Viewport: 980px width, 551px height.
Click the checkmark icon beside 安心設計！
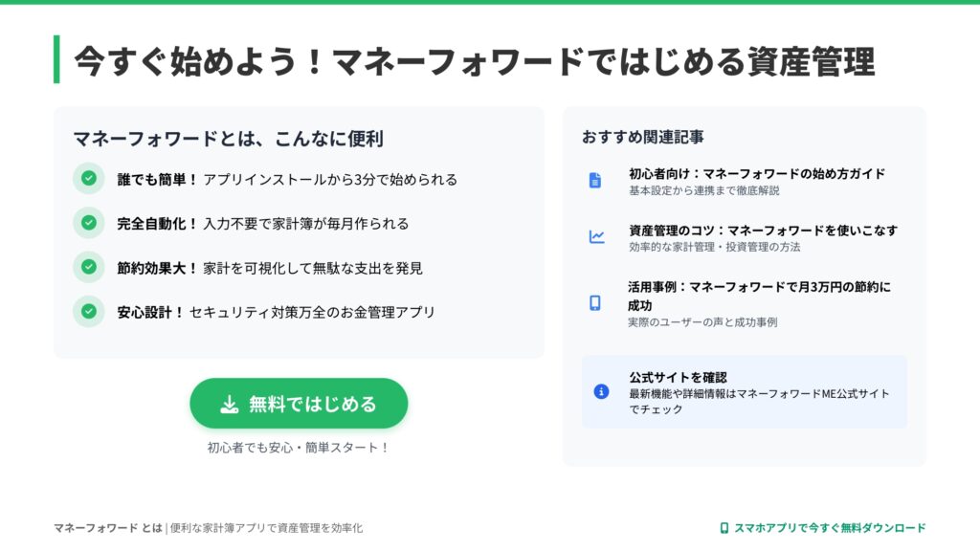coord(89,311)
